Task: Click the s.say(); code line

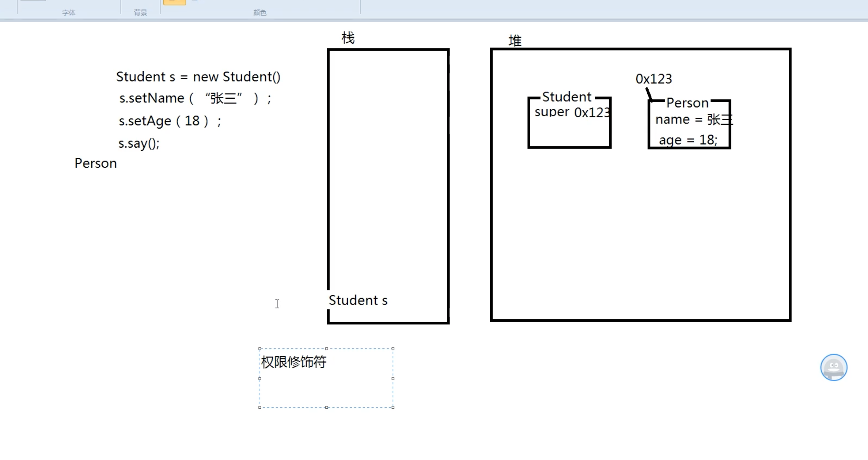Action: [x=139, y=143]
